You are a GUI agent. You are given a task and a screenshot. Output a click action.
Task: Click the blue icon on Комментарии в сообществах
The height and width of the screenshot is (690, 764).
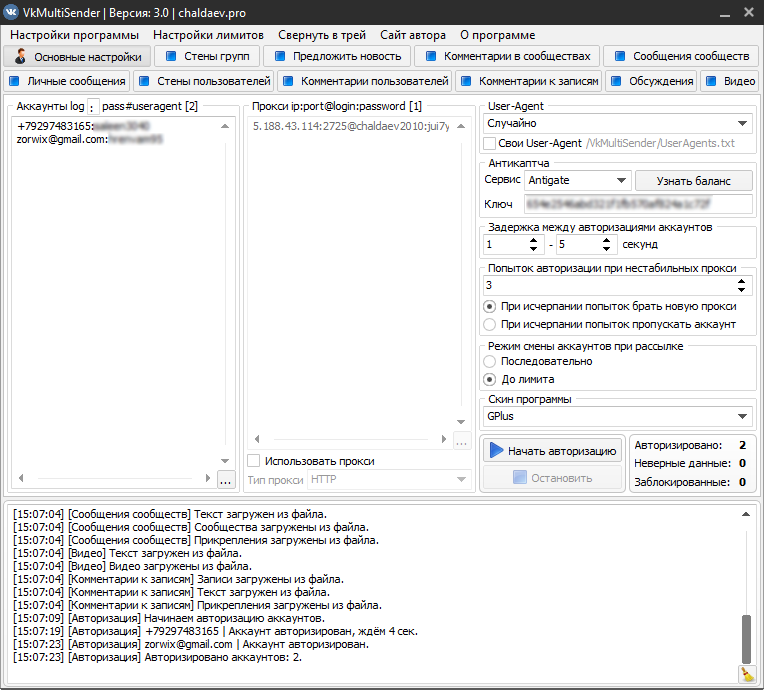(431, 56)
